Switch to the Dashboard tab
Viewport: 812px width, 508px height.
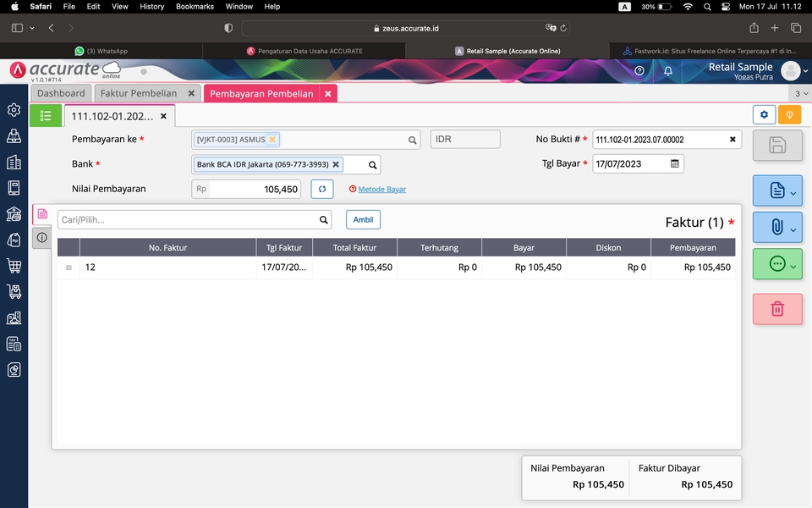point(61,93)
